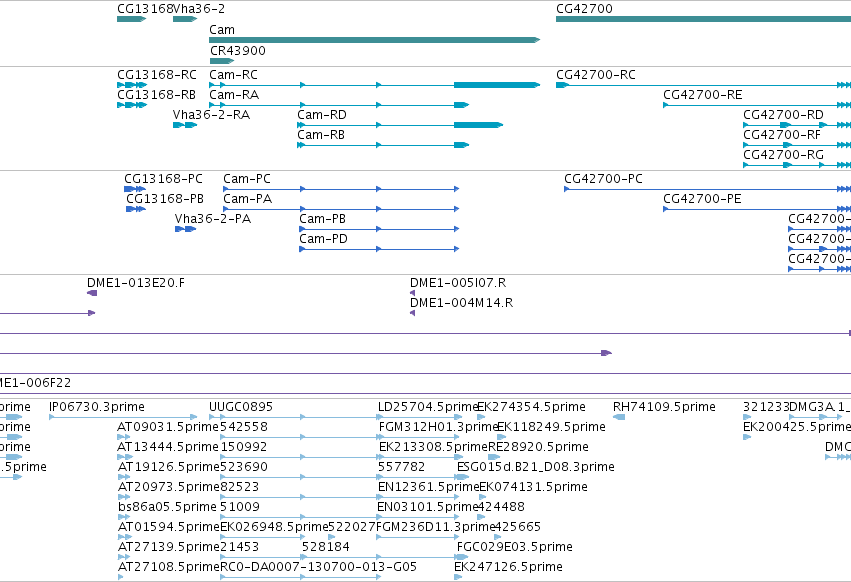The height and width of the screenshot is (582, 851).
Task: Click the Vha36-2-RA transcript label
Action: (212, 115)
